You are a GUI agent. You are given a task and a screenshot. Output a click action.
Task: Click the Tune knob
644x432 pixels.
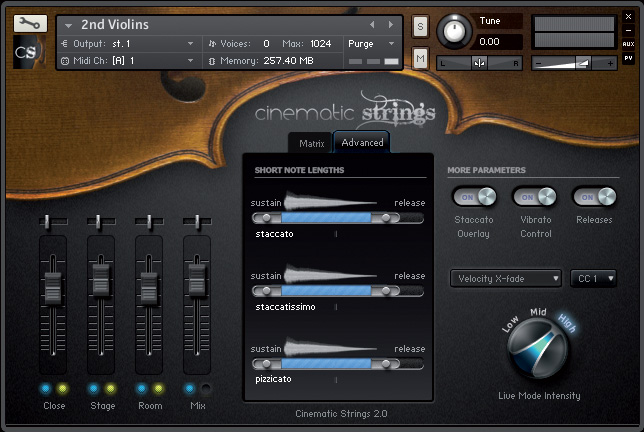click(x=454, y=31)
